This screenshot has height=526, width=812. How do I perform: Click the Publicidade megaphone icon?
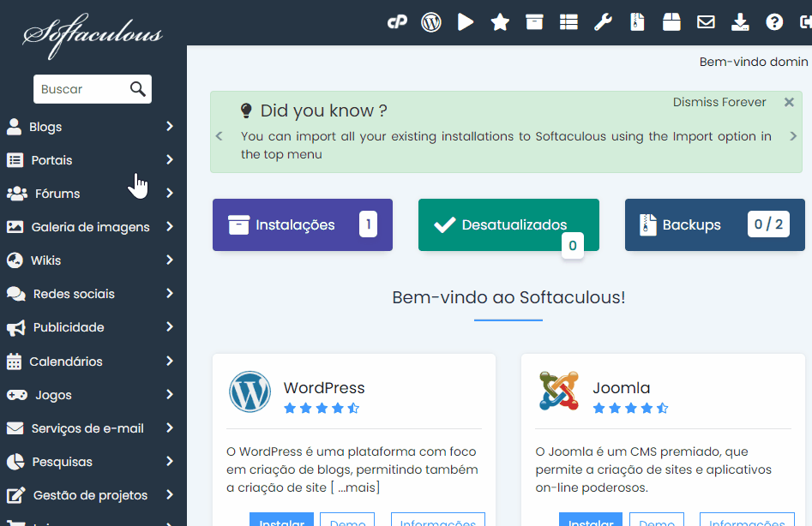click(x=16, y=327)
